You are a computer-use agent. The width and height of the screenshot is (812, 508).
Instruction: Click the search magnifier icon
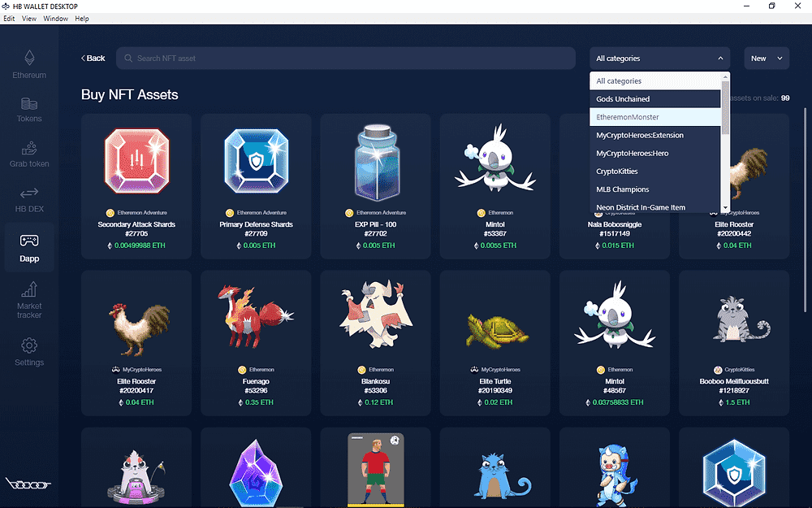click(128, 58)
